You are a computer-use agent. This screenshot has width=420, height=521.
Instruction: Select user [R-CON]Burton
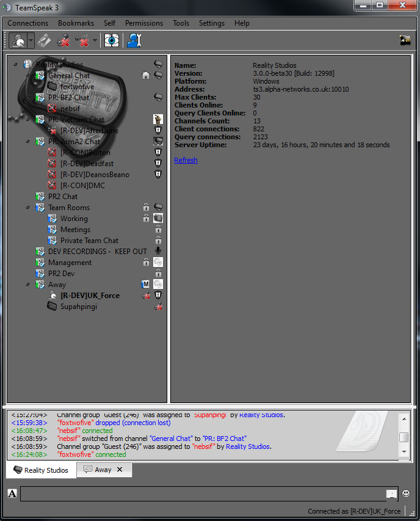pos(85,153)
